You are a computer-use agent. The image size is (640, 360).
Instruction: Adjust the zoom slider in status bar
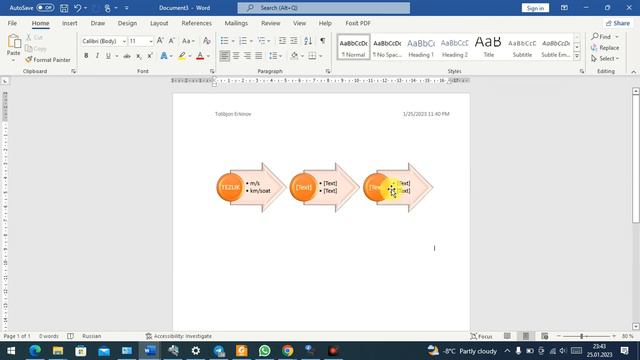(x=582, y=336)
